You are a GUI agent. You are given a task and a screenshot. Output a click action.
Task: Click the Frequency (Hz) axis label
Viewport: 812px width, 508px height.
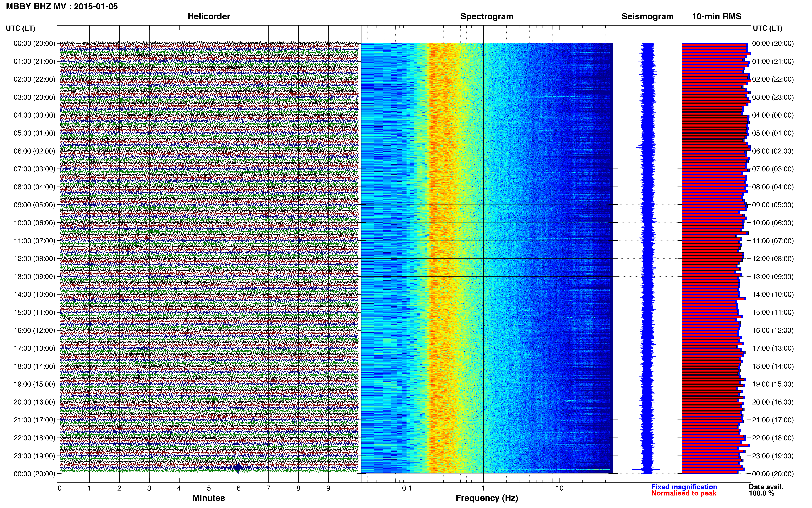(x=487, y=498)
